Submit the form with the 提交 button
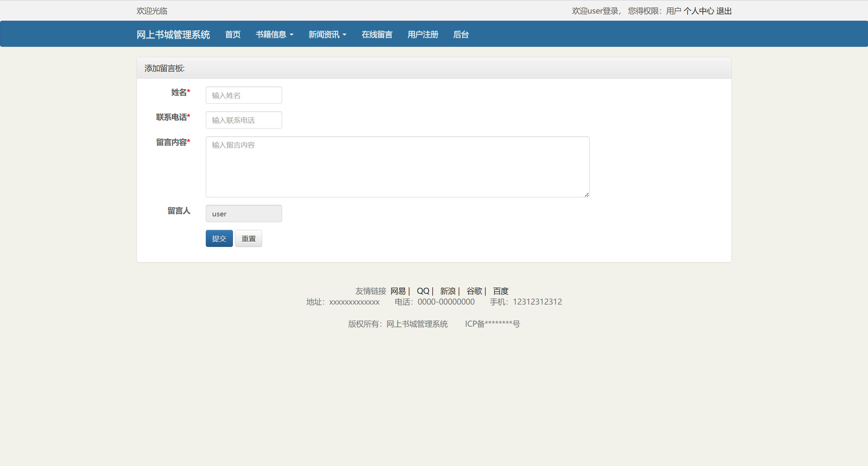The width and height of the screenshot is (868, 466). 219,238
